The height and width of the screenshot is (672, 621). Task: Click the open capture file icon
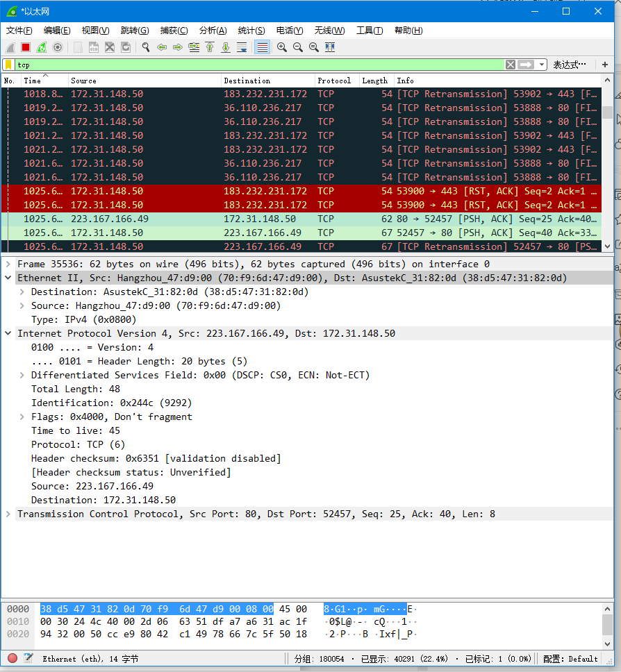click(78, 48)
